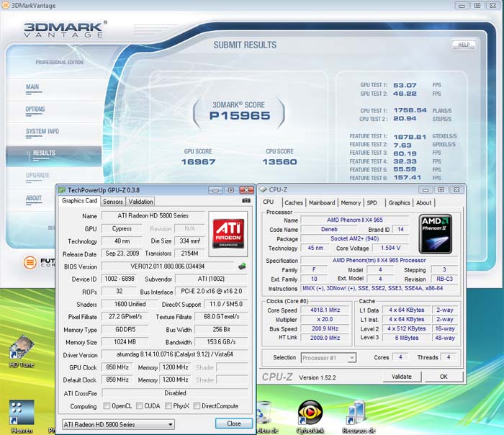Image resolution: width=504 pixels, height=435 pixels.
Task: Open the Recycle Bin desktop icon
Action: [265, 417]
